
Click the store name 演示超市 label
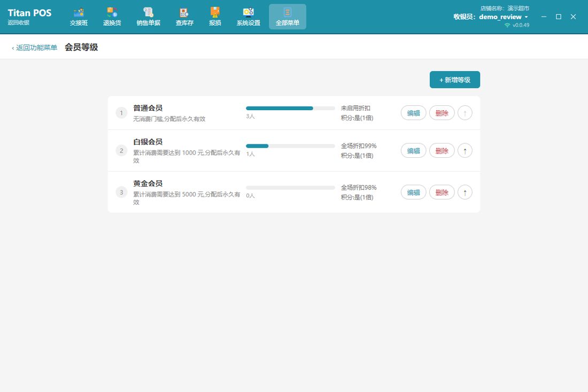tap(519, 8)
